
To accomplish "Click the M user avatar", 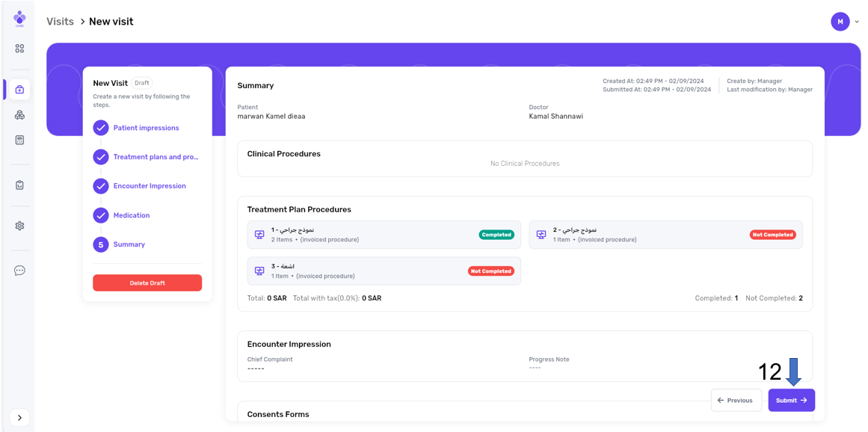I will pos(840,22).
